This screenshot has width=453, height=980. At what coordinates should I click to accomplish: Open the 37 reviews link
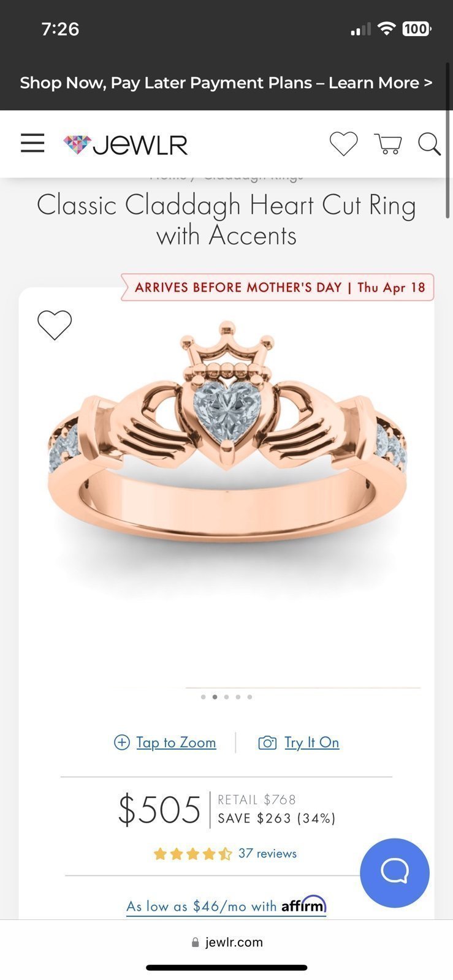[267, 853]
